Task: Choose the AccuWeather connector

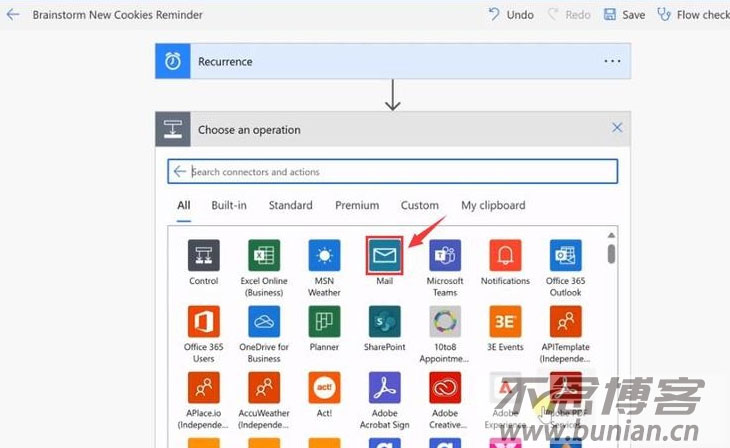Action: [264, 387]
